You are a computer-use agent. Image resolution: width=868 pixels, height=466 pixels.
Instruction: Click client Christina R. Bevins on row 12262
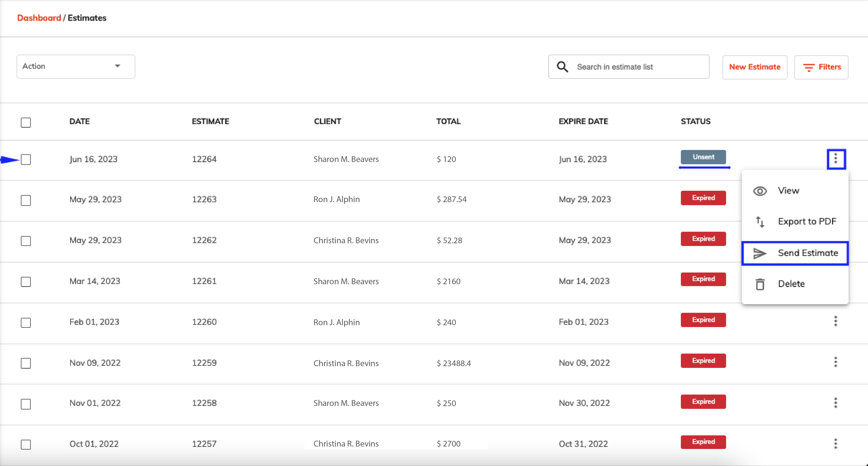coord(346,240)
